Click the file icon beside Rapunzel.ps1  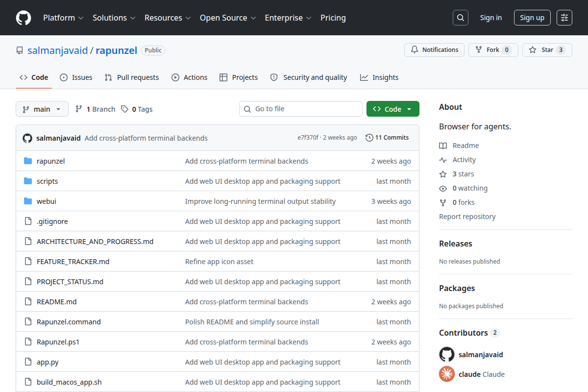coord(28,342)
